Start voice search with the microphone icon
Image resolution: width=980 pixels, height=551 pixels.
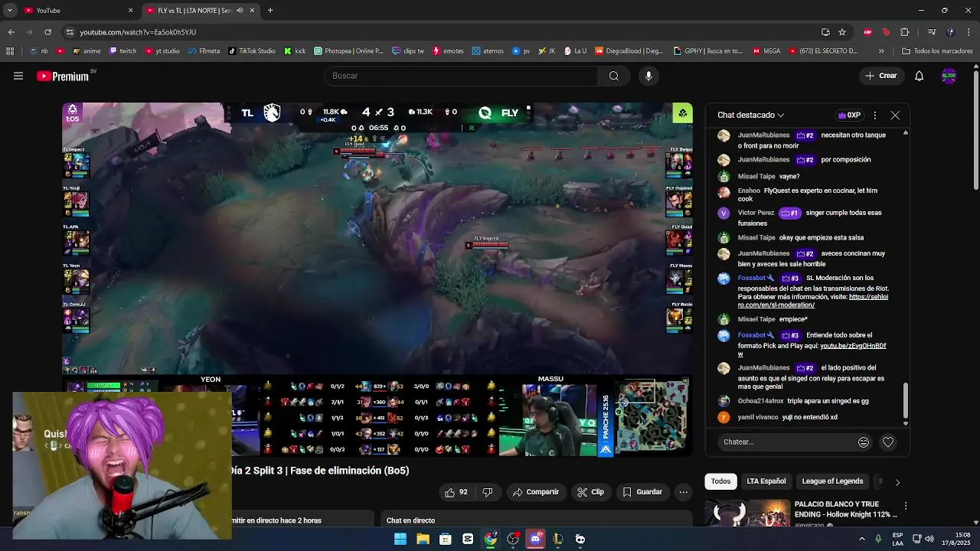click(x=648, y=76)
